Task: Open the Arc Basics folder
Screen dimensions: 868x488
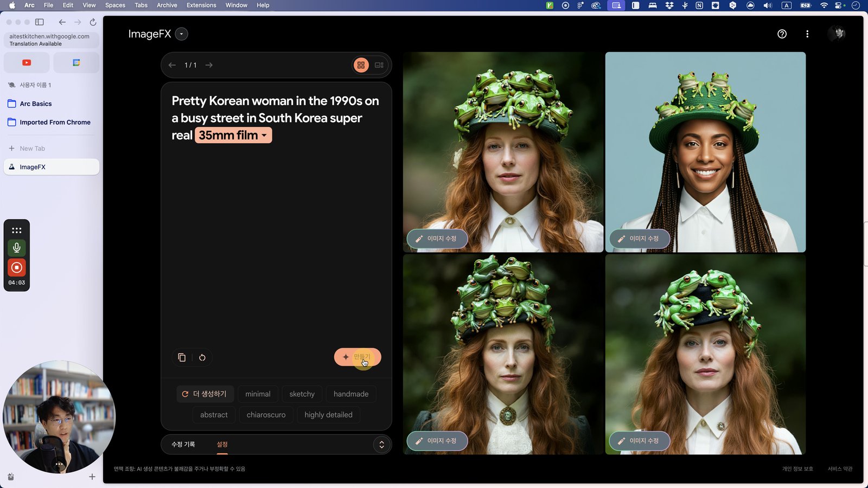Action: pyautogui.click(x=52, y=104)
